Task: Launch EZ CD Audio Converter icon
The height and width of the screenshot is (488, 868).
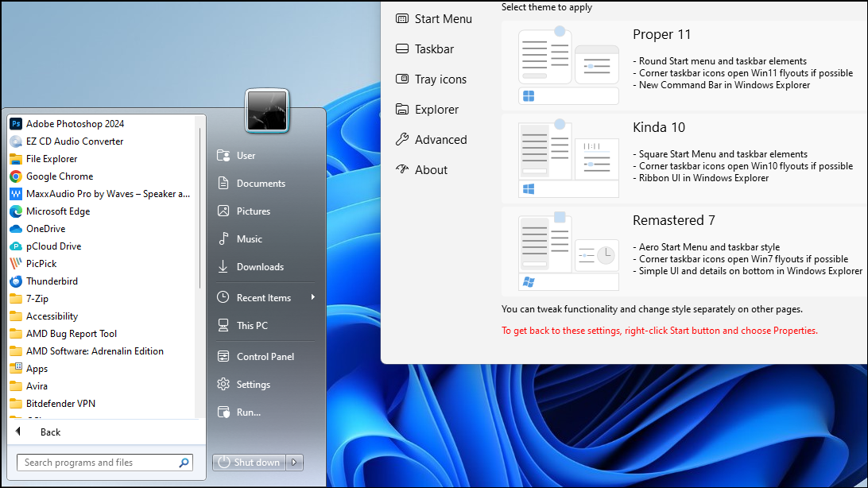Action: tap(16, 141)
